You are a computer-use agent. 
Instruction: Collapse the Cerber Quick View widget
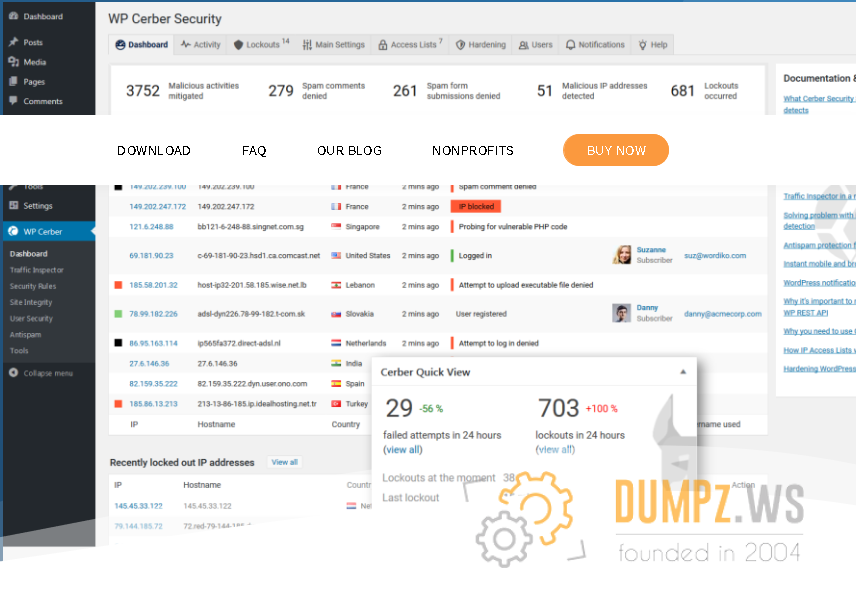683,372
